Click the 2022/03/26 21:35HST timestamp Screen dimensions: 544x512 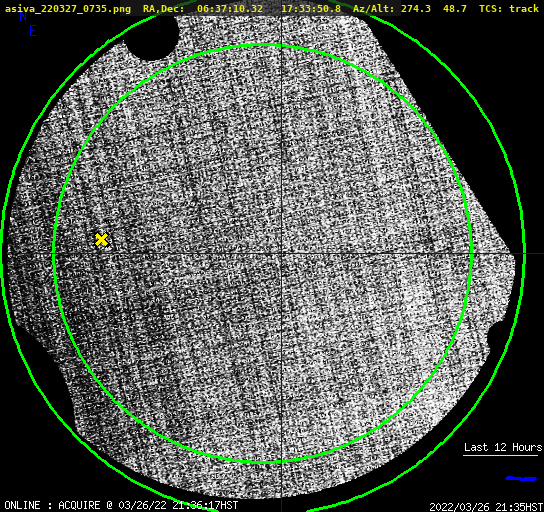coord(486,507)
